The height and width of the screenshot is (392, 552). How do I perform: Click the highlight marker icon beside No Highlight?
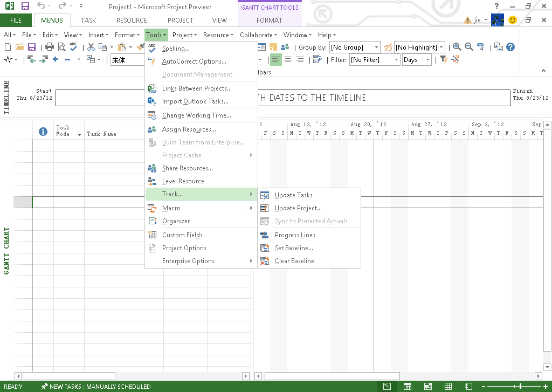coord(388,47)
